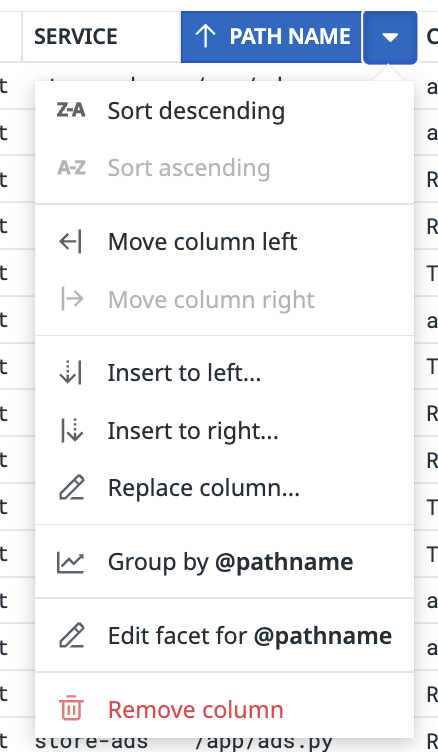
Task: Click the left arrow move column icon
Action: click(71, 241)
